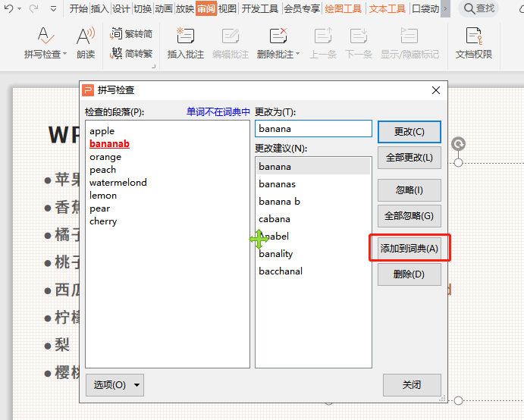Open the 视图 ribbon tab
The width and height of the screenshot is (524, 420).
227,9
